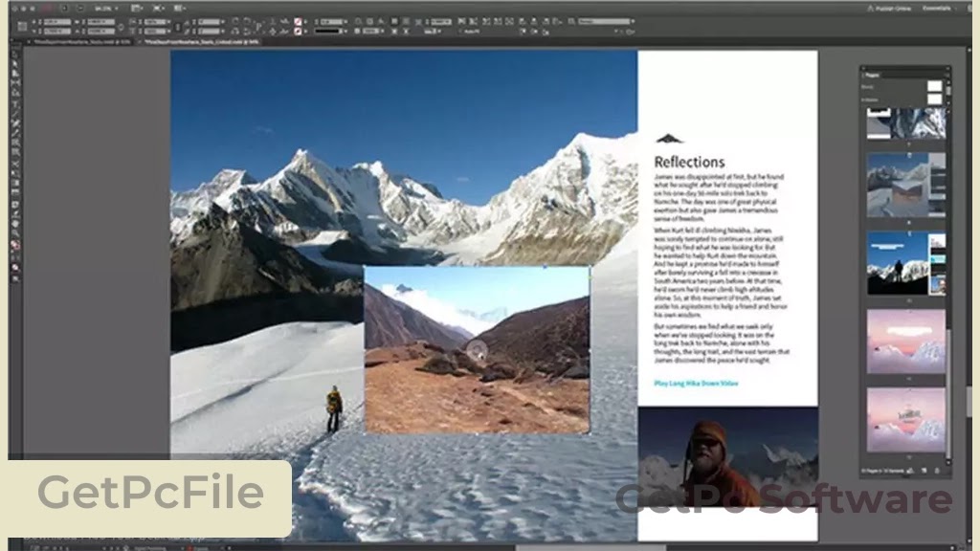Toggle constrain proportions for scaling percentages
The image size is (980, 551).
click(177, 27)
